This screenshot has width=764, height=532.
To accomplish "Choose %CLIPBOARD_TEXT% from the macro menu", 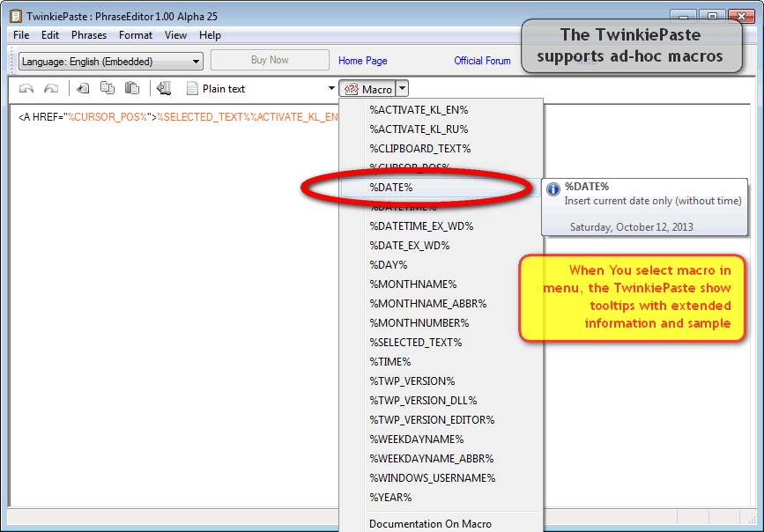I will (441, 149).
